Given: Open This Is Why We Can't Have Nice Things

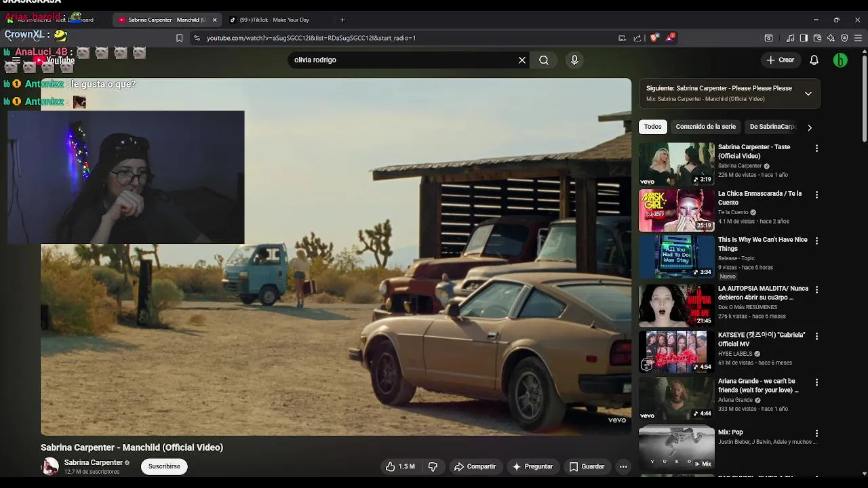Looking at the screenshot, I should [763, 244].
